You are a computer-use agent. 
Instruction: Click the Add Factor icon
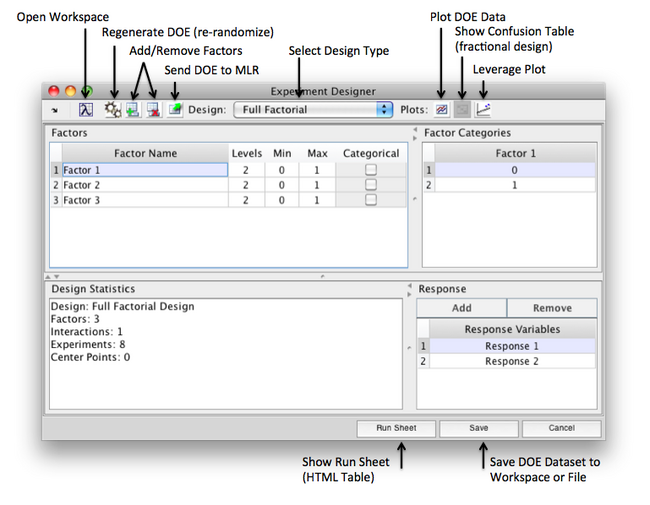(x=132, y=109)
